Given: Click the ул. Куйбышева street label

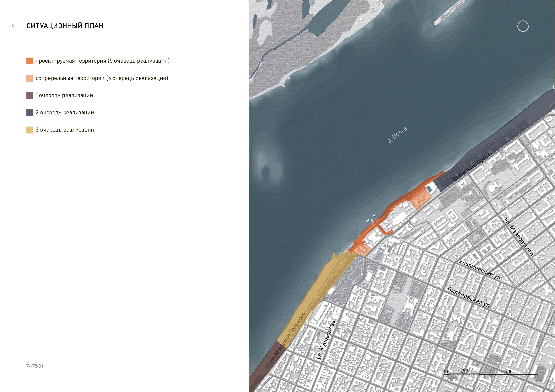Looking at the screenshot, I should coord(326,340).
